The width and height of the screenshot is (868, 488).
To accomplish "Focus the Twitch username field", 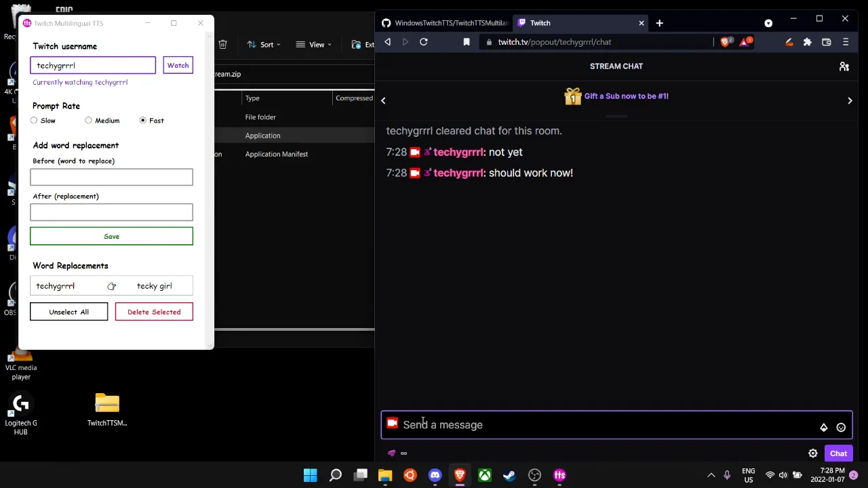I will [93, 65].
